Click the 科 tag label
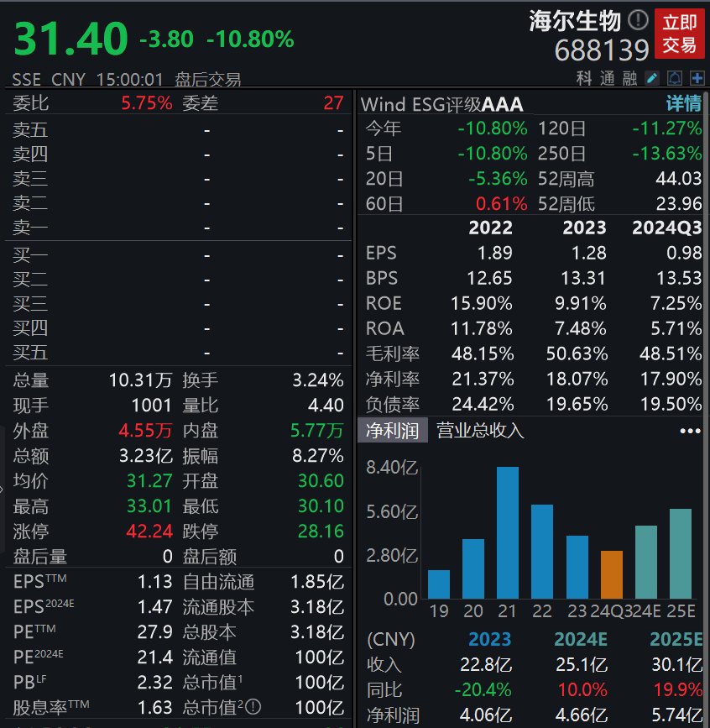 584,78
